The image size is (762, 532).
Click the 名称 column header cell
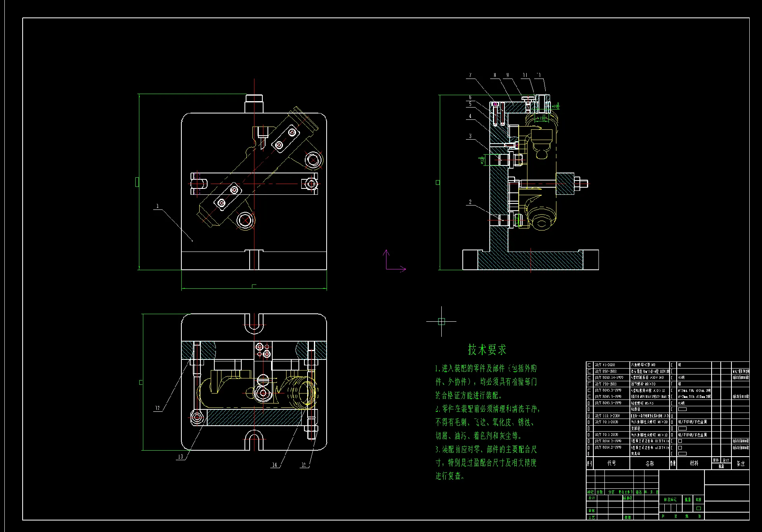(649, 463)
